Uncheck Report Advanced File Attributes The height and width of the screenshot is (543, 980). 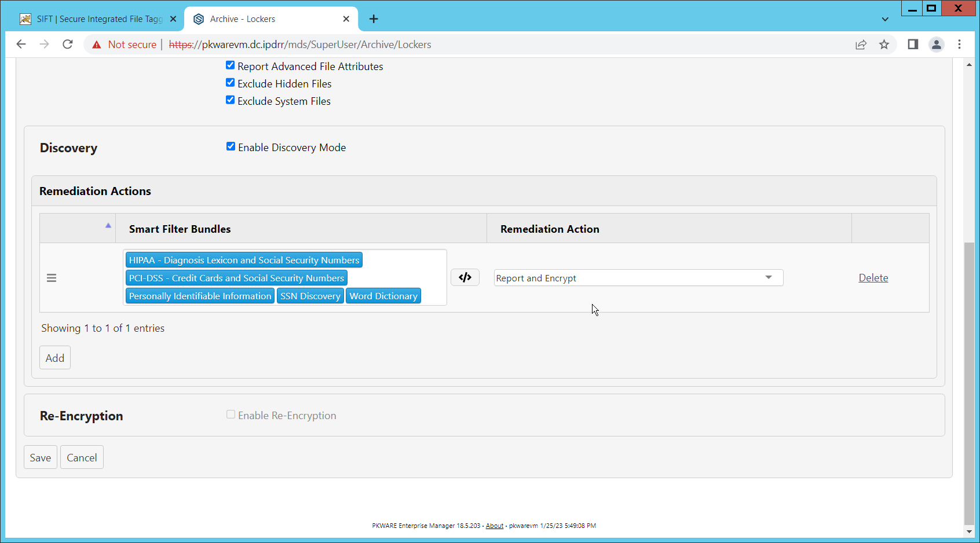pos(231,65)
